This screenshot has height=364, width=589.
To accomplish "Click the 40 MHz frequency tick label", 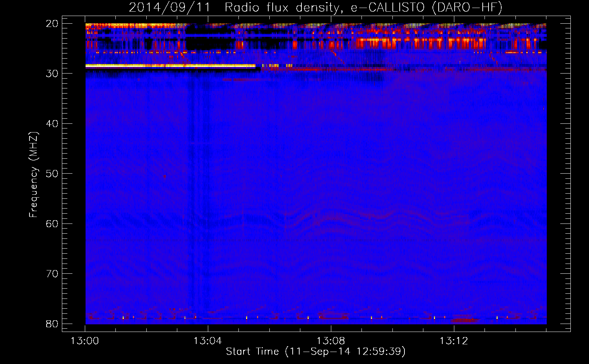I will click(52, 124).
